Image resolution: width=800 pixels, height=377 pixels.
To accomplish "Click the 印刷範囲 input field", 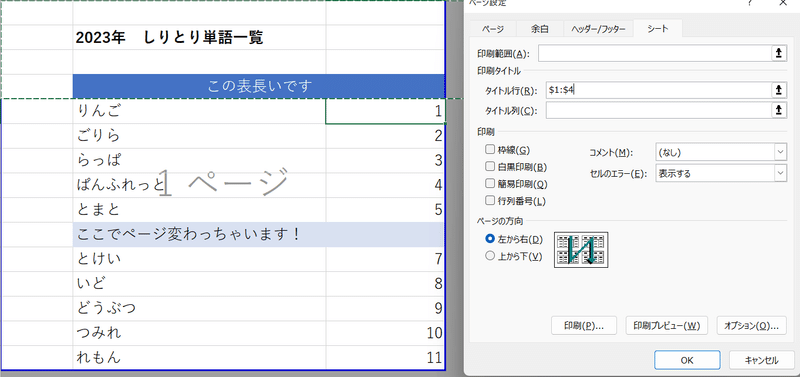I will (x=654, y=53).
